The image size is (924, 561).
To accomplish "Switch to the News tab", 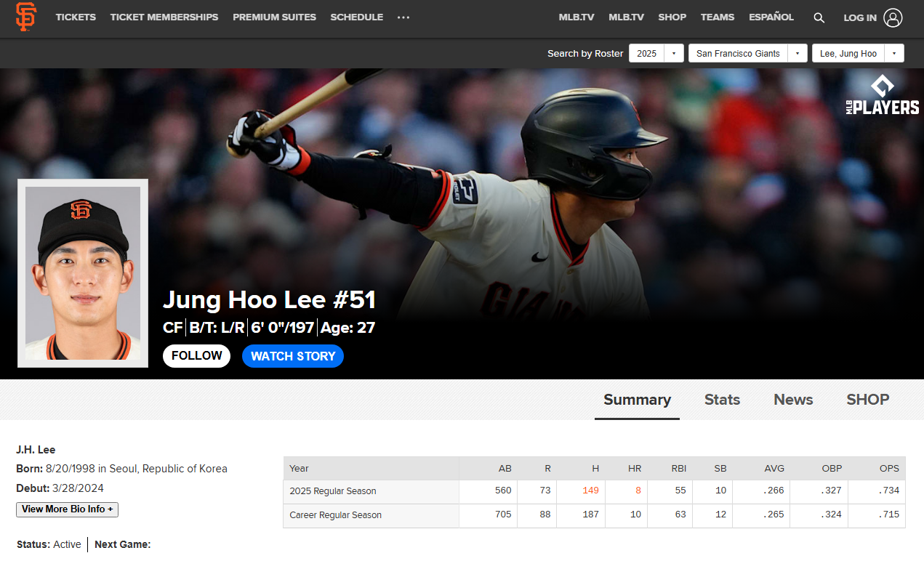I will click(793, 400).
